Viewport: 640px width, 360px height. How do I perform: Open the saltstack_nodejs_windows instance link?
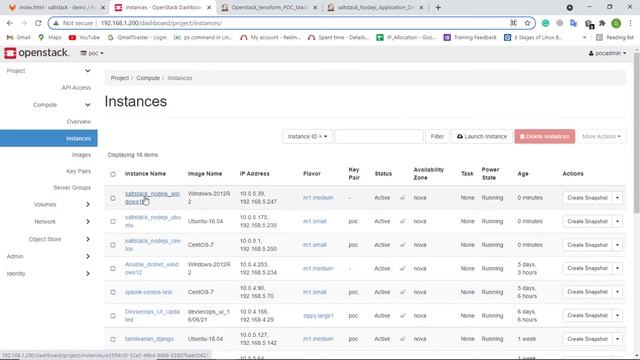click(x=152, y=198)
